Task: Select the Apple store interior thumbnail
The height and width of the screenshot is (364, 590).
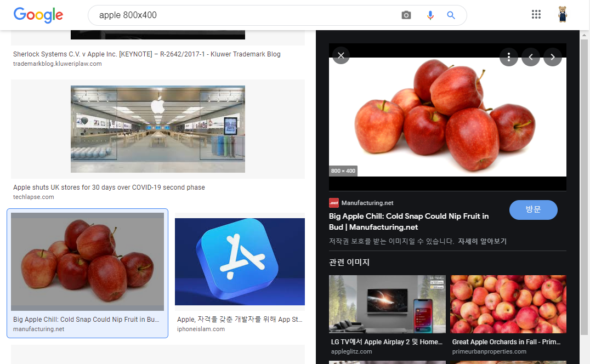Action: [x=158, y=129]
